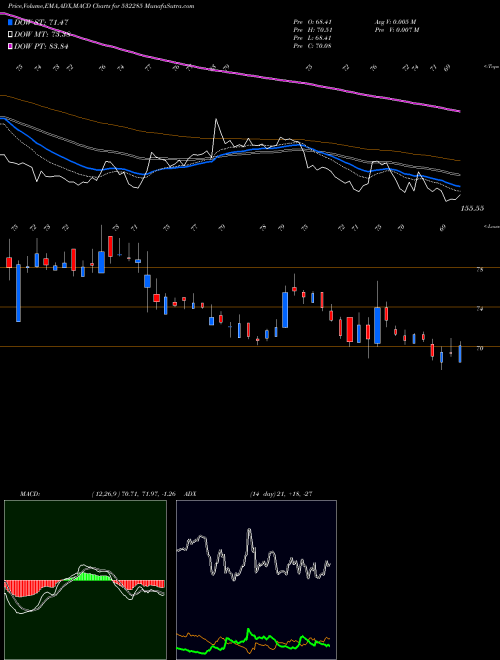Click the blue DOW ST legend swatch
Viewport: 500px width, 660px height.
point(10,22)
